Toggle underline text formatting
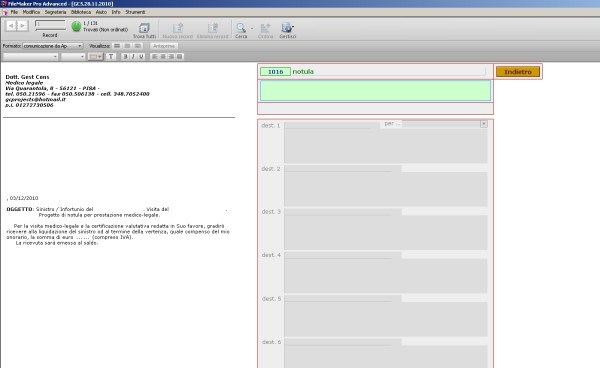The width and height of the screenshot is (600, 368). pyautogui.click(x=141, y=57)
